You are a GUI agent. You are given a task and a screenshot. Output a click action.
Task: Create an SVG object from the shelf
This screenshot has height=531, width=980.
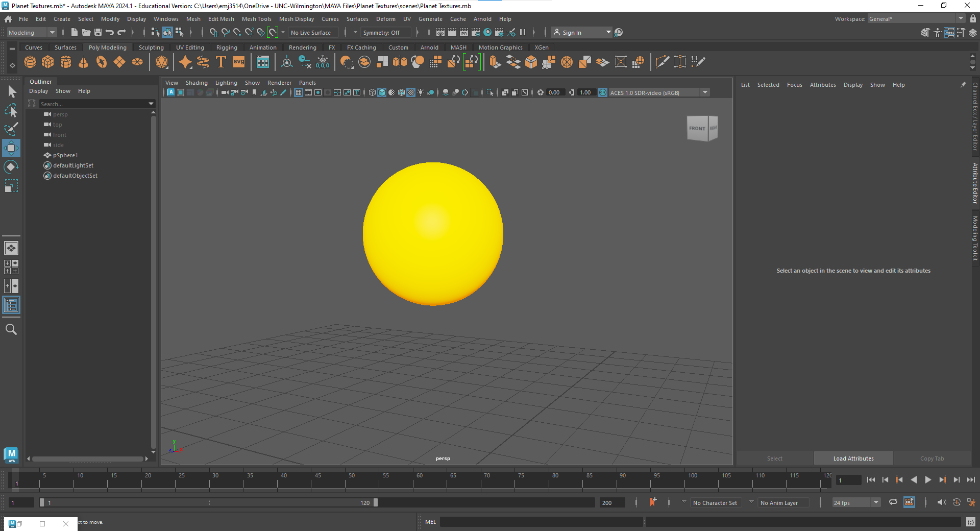click(x=238, y=62)
